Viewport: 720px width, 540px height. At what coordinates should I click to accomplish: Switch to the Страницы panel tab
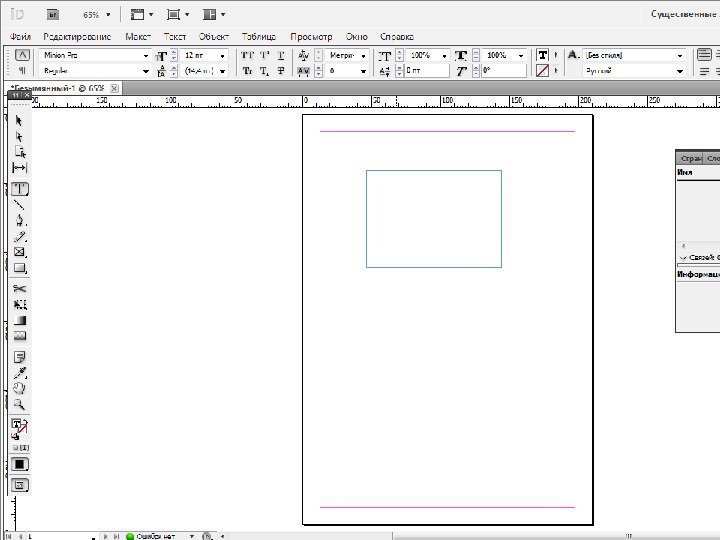click(691, 158)
